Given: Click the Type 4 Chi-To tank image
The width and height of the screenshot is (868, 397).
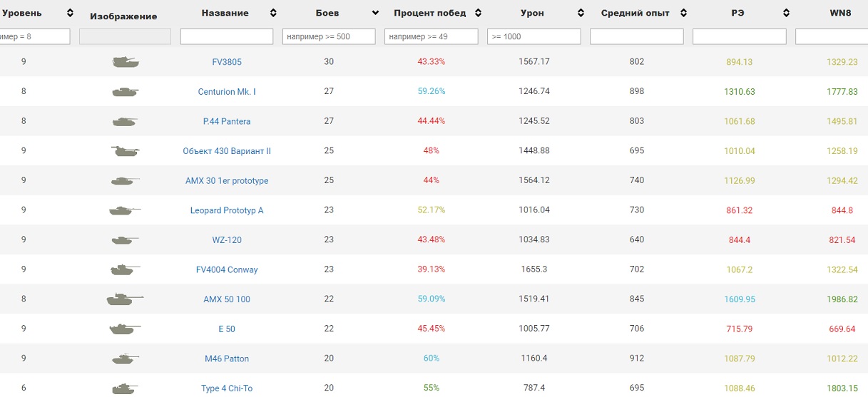Looking at the screenshot, I should click(125, 388).
